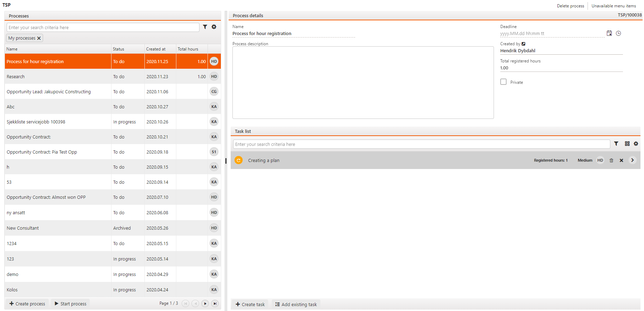The width and height of the screenshot is (644, 311).
Task: Open Task list settings gear
Action: tap(636, 144)
